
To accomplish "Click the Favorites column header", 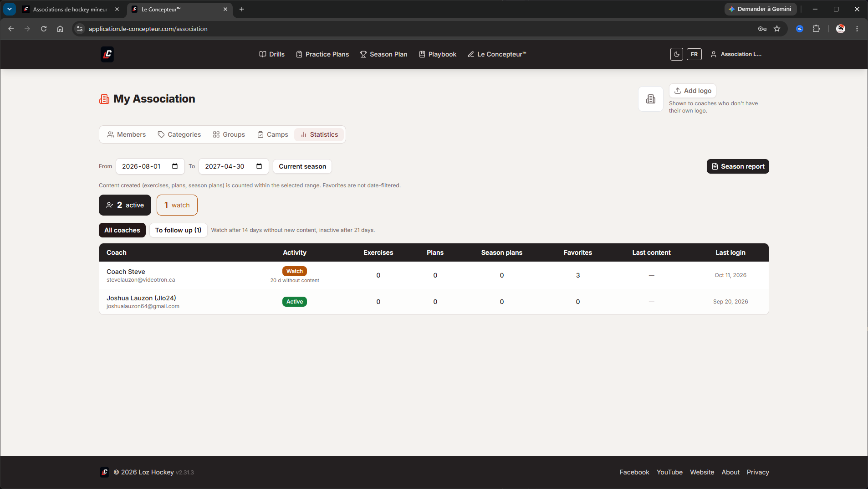I will point(578,252).
